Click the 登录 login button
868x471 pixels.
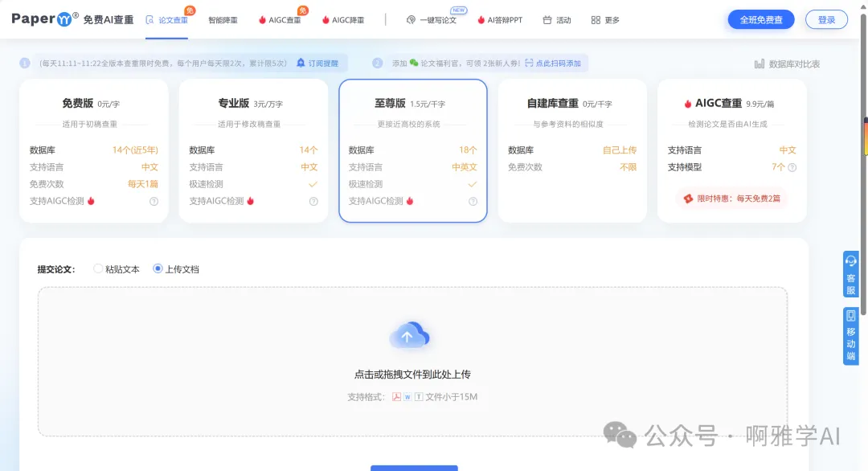pos(826,19)
